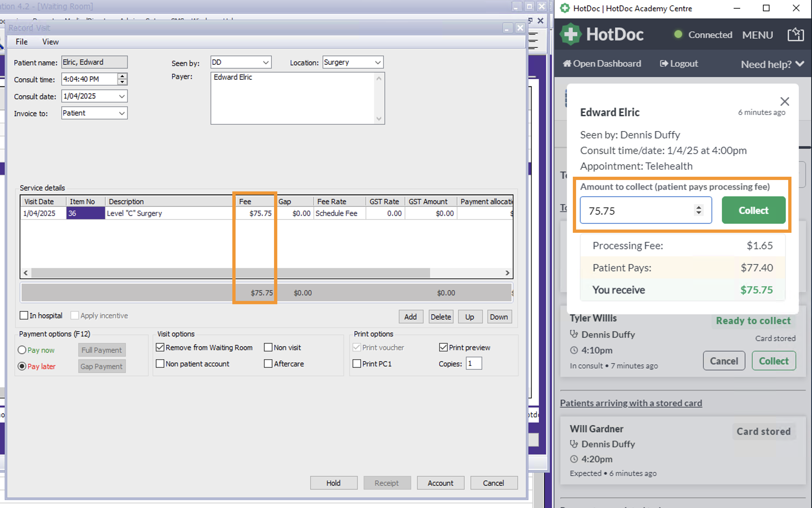Click the Patient name field
The image size is (812, 508).
(94, 62)
